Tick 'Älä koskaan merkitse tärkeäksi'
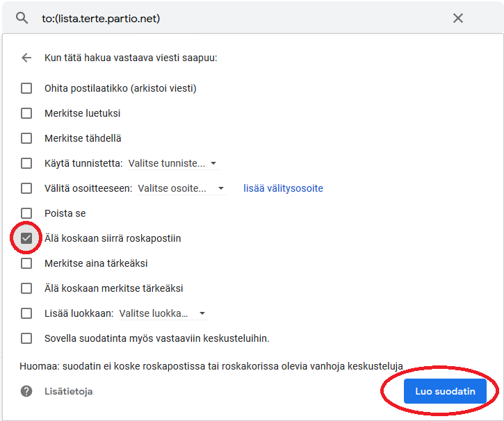 [x=26, y=288]
